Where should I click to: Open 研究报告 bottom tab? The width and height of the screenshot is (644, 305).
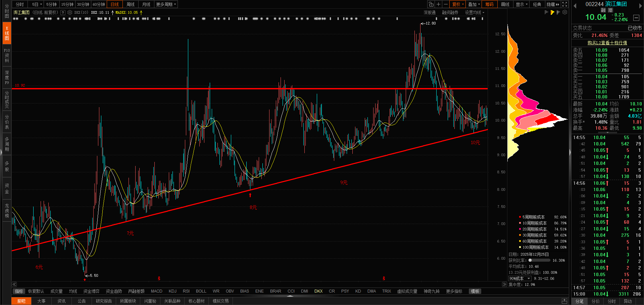pos(104,301)
